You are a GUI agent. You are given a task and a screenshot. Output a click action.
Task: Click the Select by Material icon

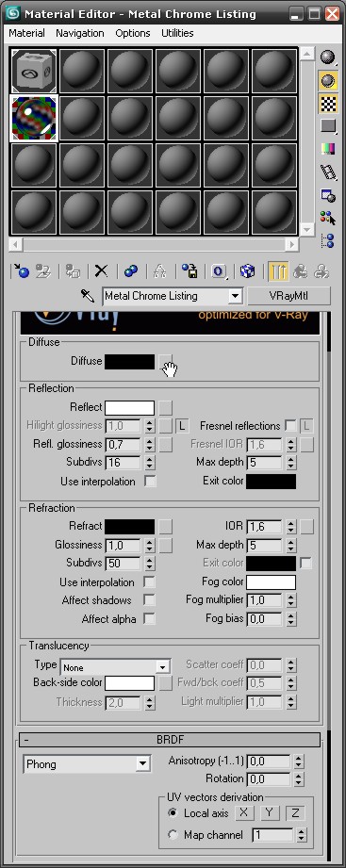(328, 218)
